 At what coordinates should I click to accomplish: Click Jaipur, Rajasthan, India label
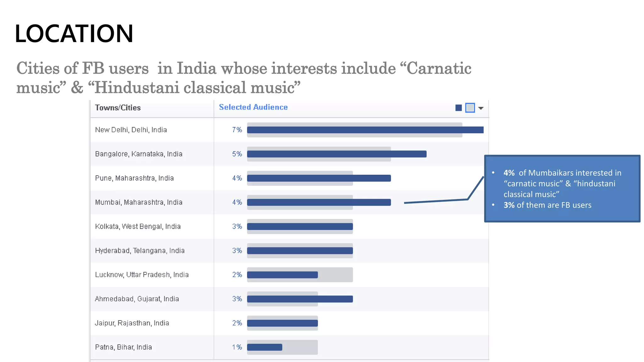click(x=132, y=323)
